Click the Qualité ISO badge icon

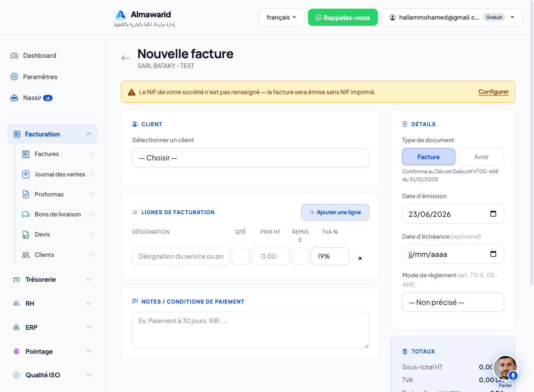16,375
